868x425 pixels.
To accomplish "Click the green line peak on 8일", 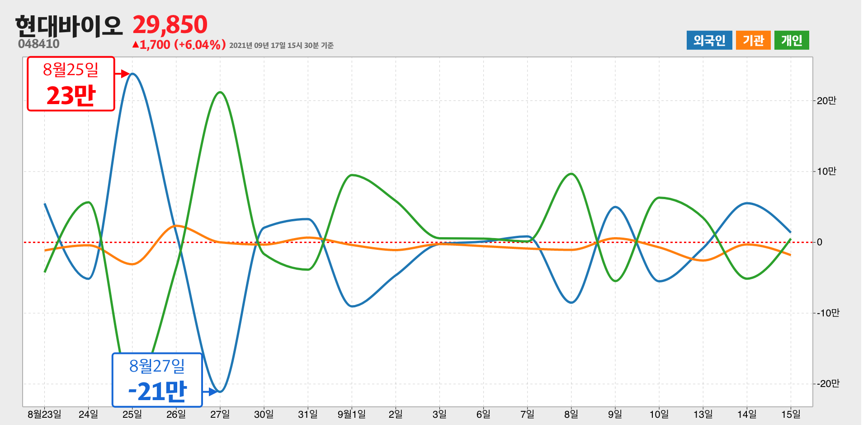I will [571, 174].
